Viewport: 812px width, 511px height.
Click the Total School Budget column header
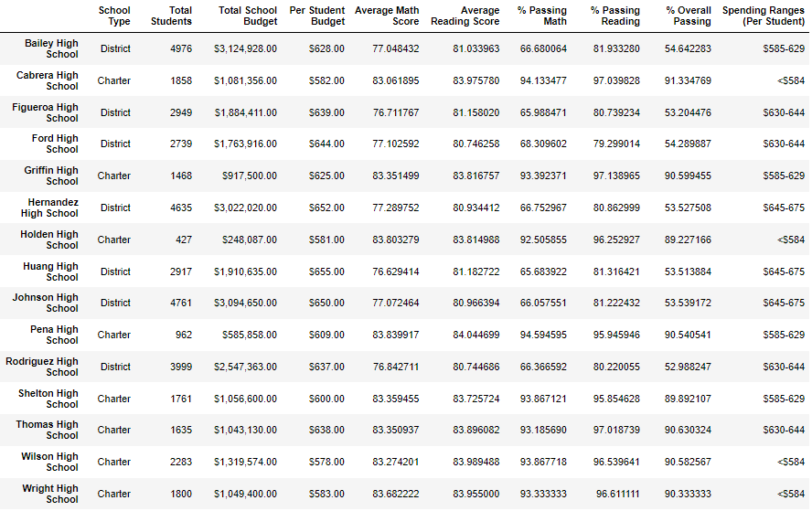248,16
